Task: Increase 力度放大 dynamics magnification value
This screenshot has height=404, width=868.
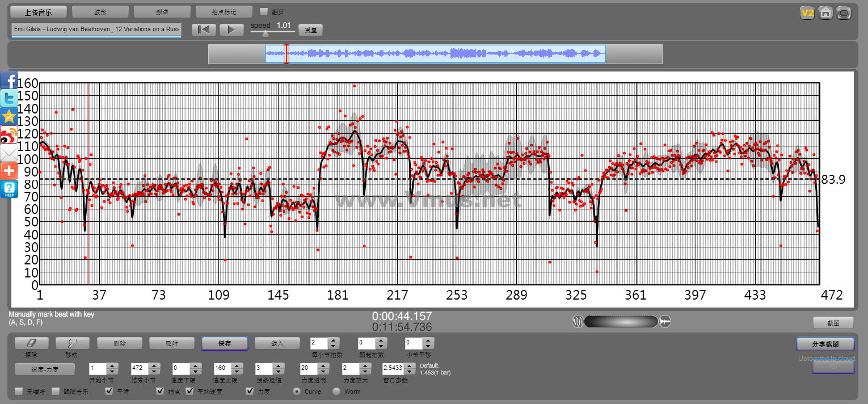Action: 365,365
